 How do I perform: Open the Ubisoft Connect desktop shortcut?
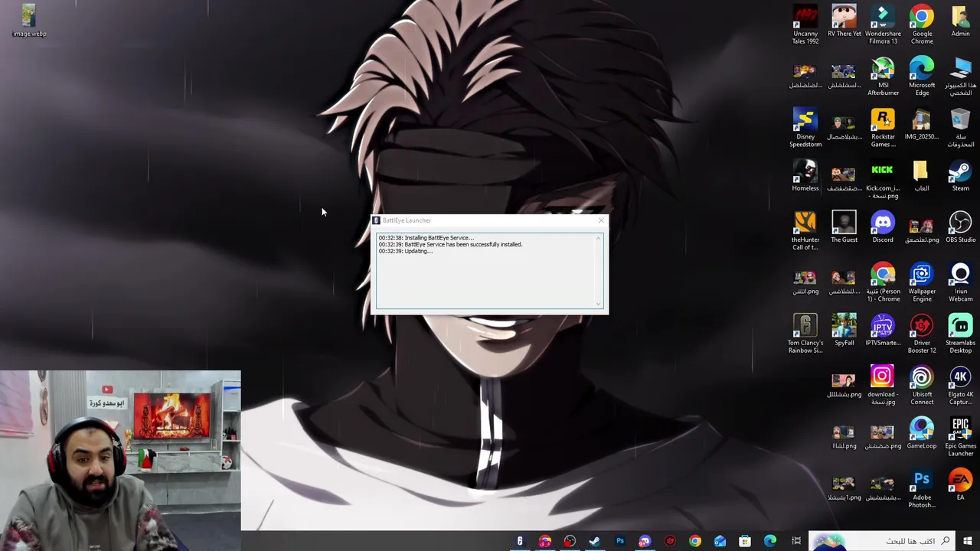pyautogui.click(x=922, y=385)
